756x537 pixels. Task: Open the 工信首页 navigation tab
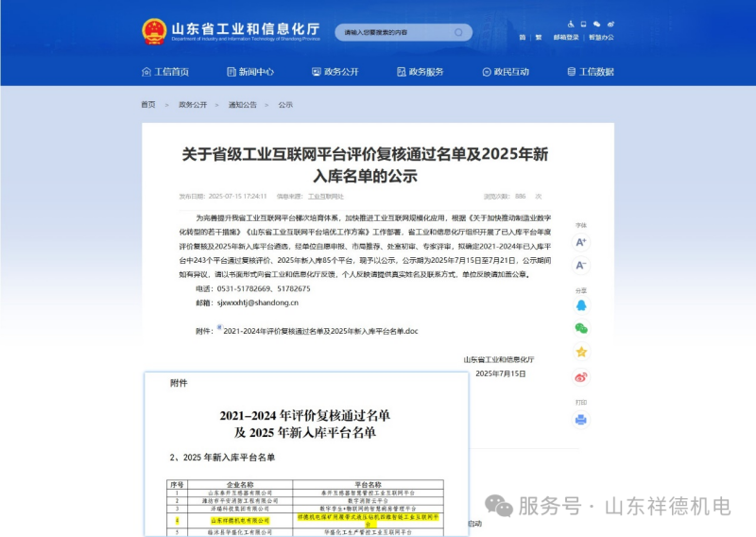165,72
